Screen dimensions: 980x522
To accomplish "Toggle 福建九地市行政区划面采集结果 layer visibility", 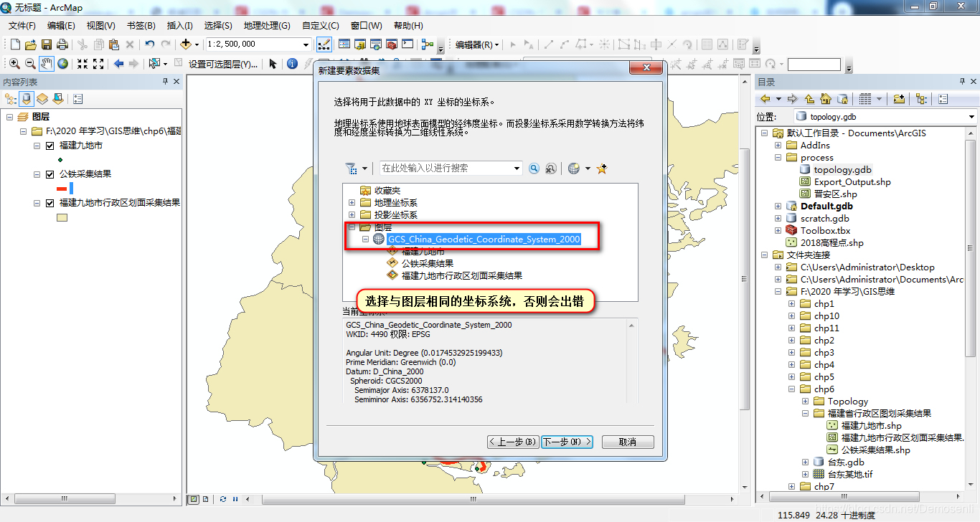I will click(50, 203).
